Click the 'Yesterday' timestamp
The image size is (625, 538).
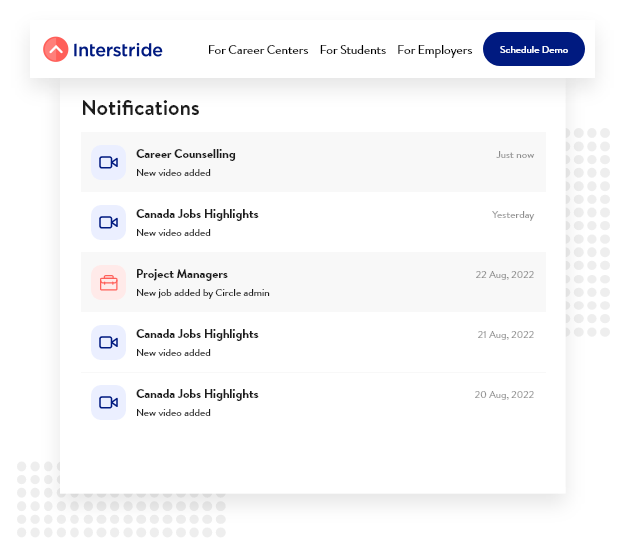point(513,215)
